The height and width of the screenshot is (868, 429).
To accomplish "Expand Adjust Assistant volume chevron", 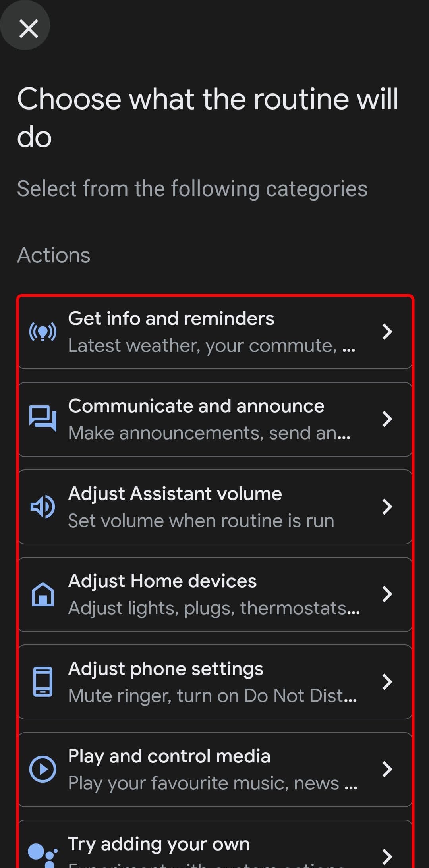I will [x=387, y=507].
